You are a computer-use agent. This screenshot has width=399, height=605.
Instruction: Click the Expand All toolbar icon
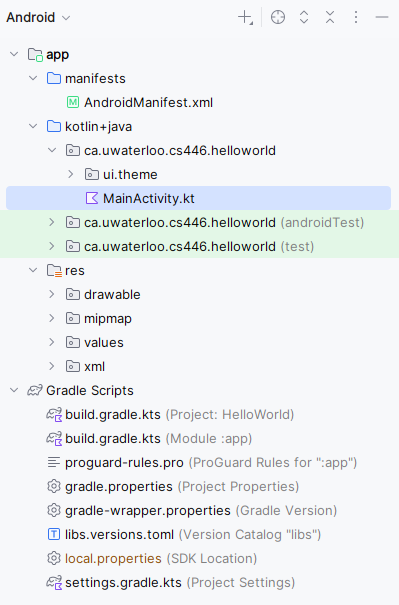[304, 17]
